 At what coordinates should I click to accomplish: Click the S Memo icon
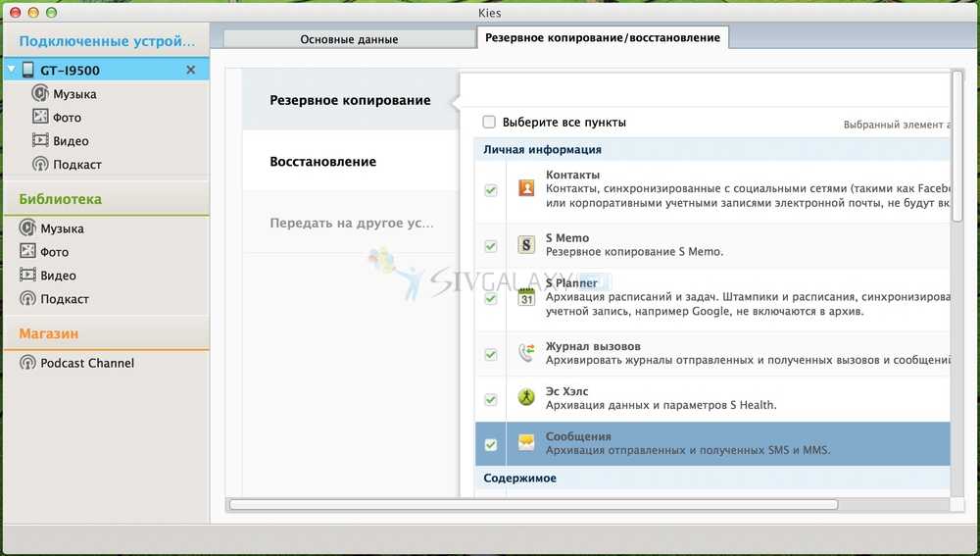(526, 245)
